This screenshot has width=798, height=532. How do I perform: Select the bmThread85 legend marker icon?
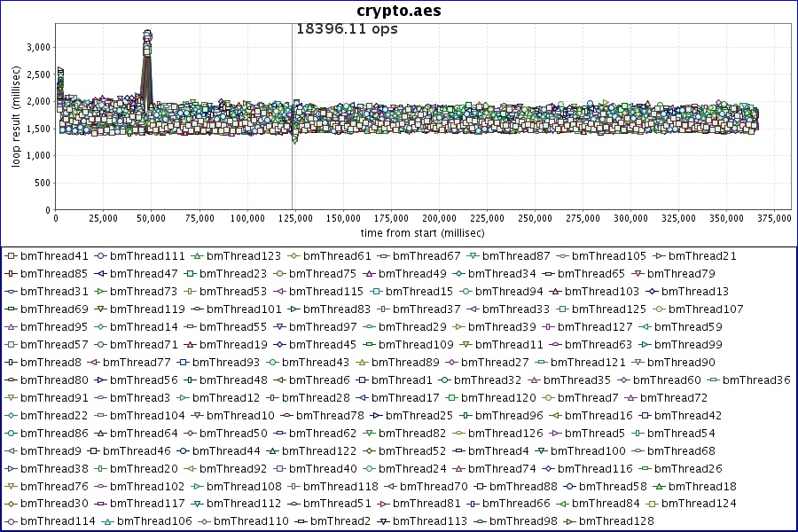pyautogui.click(x=11, y=274)
